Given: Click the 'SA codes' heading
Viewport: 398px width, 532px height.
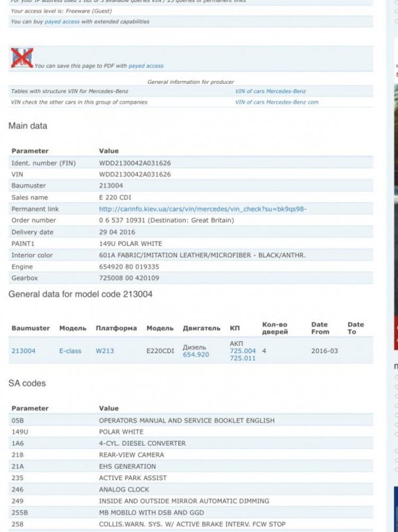Looking at the screenshot, I should tap(27, 383).
